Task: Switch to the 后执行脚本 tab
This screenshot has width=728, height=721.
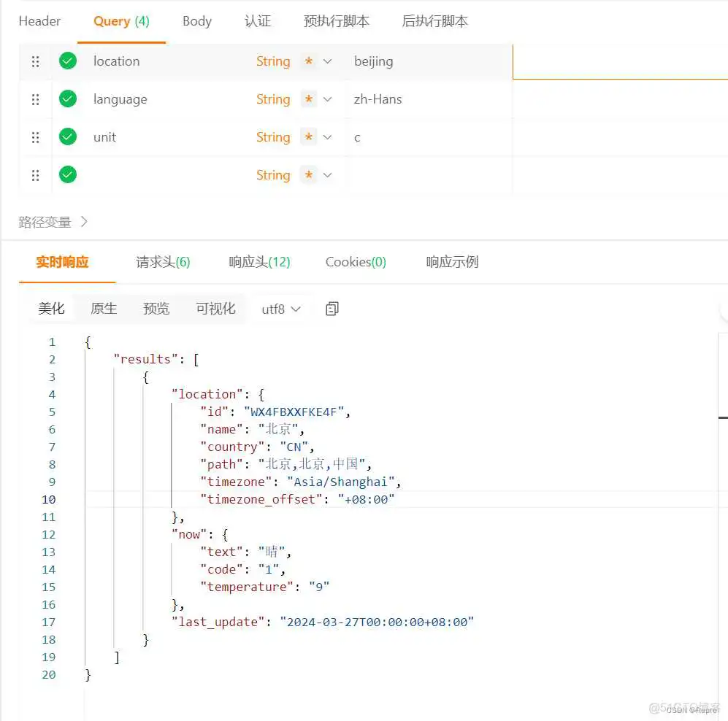Action: (434, 21)
